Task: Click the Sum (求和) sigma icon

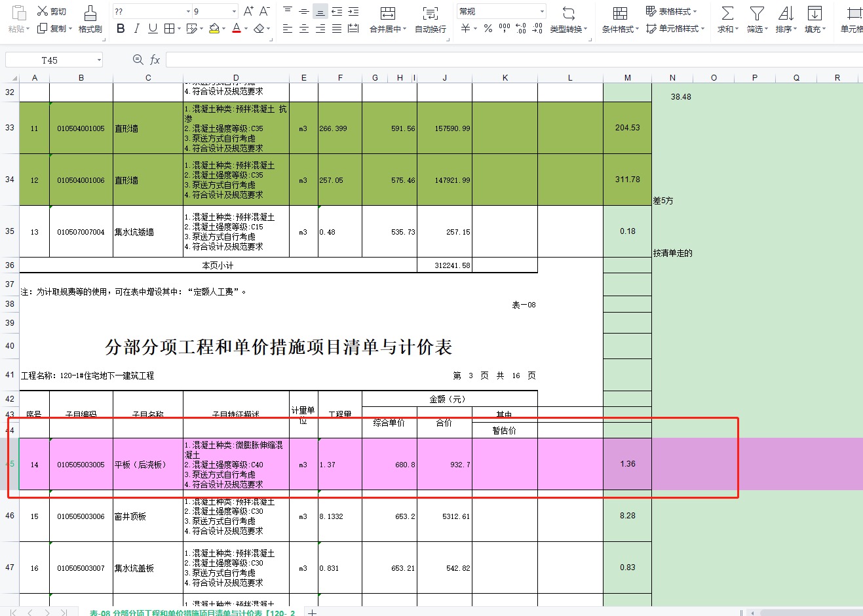Action: [727, 13]
